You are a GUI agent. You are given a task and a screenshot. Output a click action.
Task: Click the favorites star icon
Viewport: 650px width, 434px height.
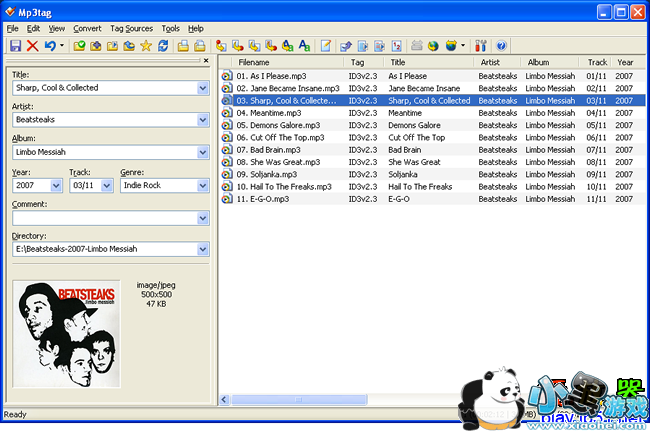(146, 46)
